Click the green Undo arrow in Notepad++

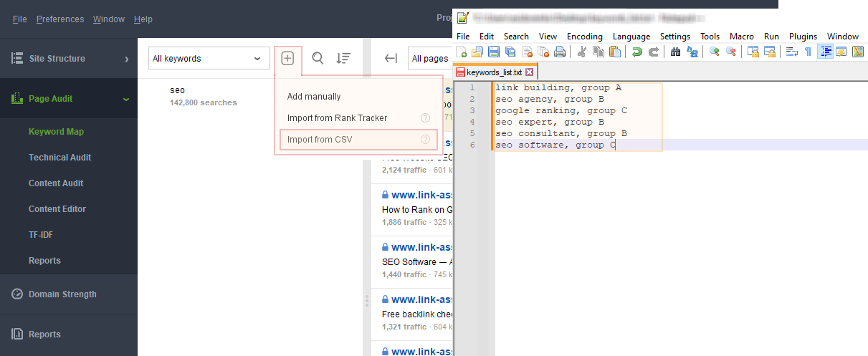636,52
